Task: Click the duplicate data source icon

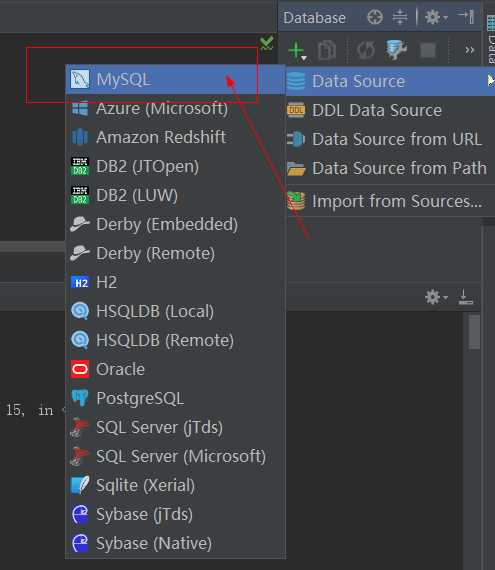Action: [327, 51]
